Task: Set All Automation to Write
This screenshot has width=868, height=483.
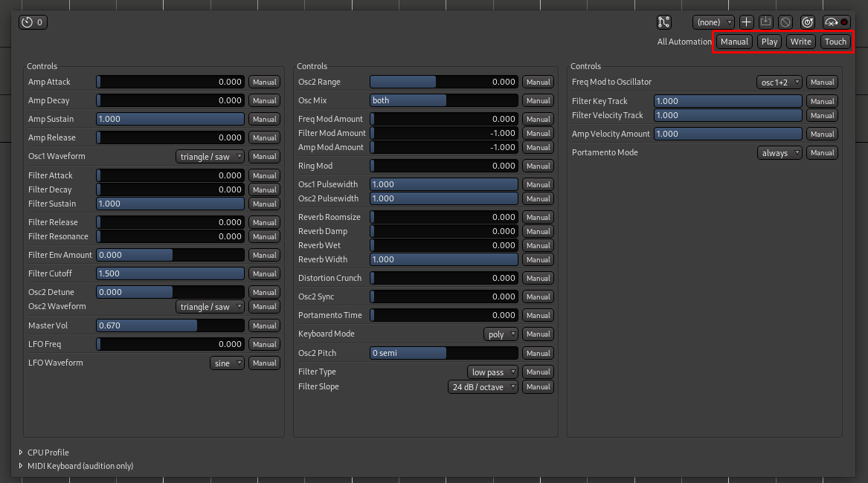Action: click(x=800, y=42)
